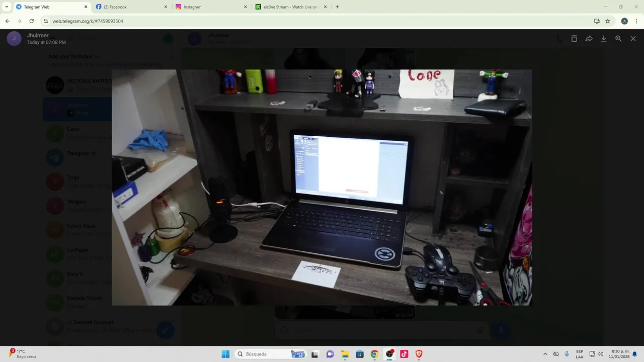Zoom into the photo with the magnifier

click(618, 39)
